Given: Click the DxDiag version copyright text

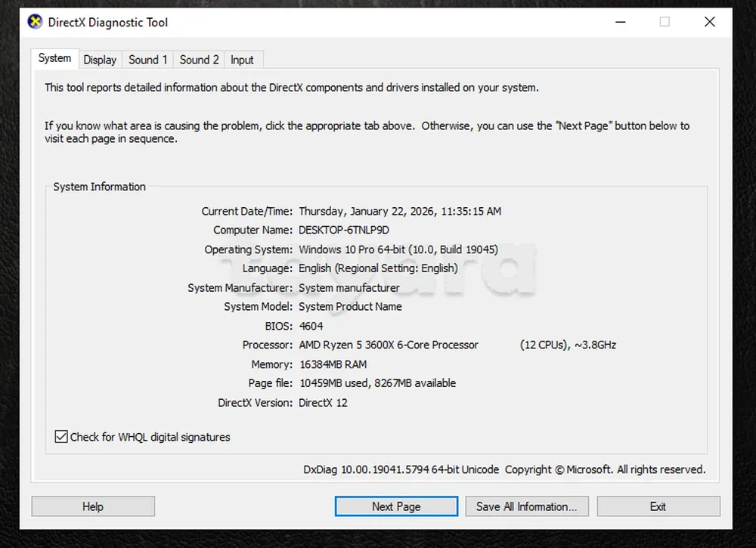Looking at the screenshot, I should 504,469.
